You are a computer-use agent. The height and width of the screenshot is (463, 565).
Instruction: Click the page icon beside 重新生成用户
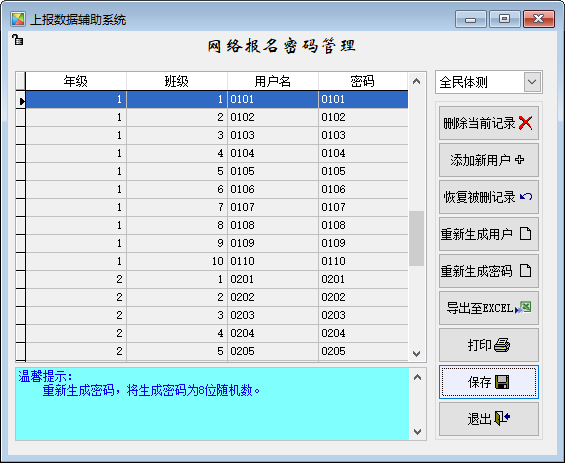pos(525,233)
